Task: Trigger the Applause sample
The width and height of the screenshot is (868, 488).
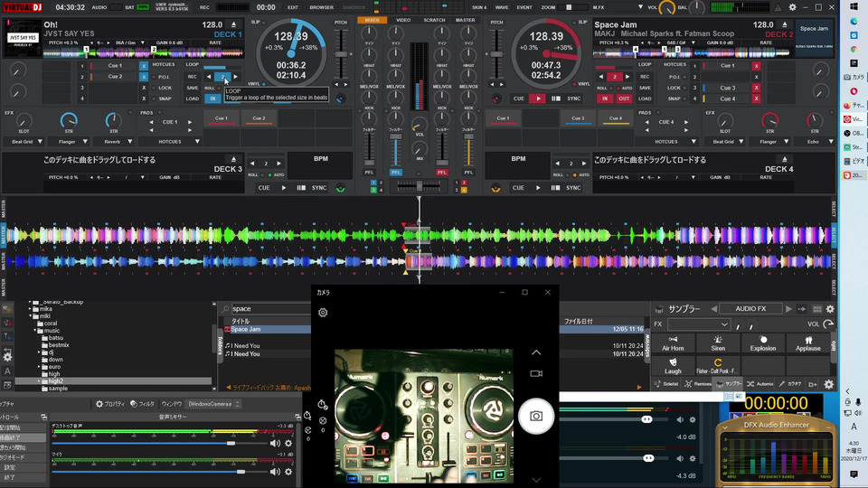Action: (808, 343)
